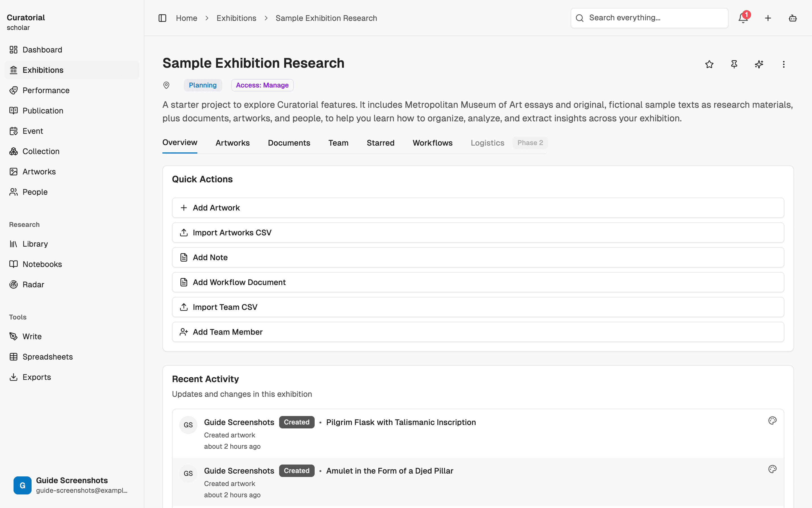Open the three-dot more options menu
812x508 pixels.
[x=784, y=64]
